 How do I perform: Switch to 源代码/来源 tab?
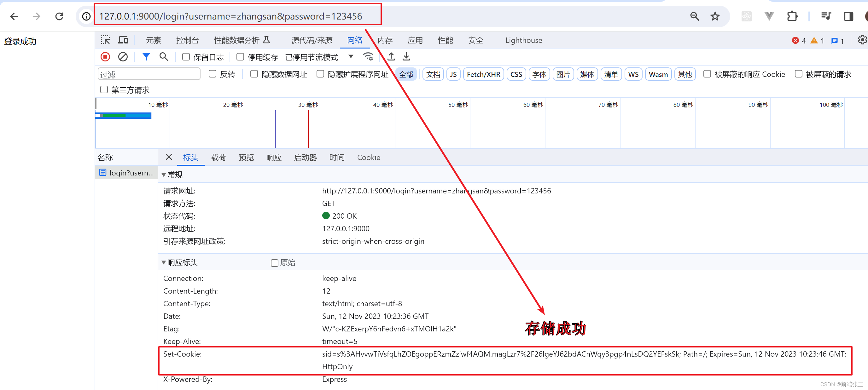312,40
